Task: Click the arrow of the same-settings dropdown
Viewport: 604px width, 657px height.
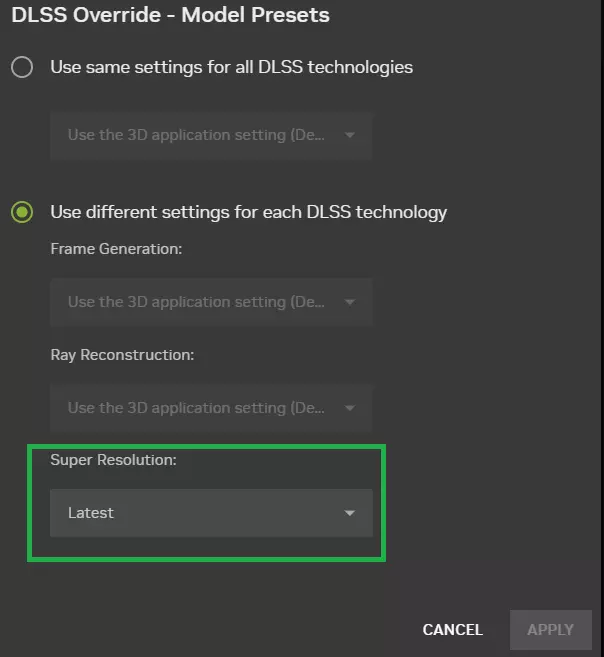Action: tap(349, 135)
